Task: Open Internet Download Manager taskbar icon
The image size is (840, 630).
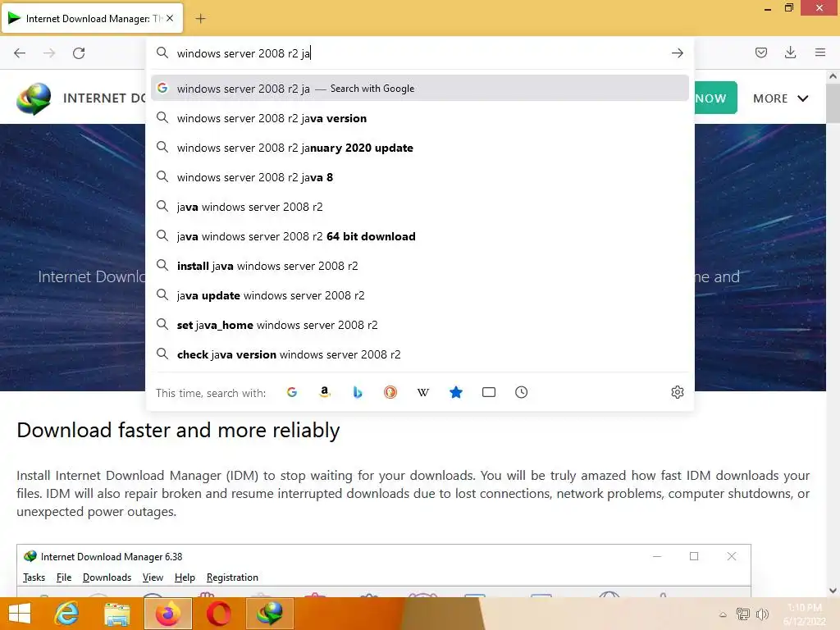Action: 269,614
